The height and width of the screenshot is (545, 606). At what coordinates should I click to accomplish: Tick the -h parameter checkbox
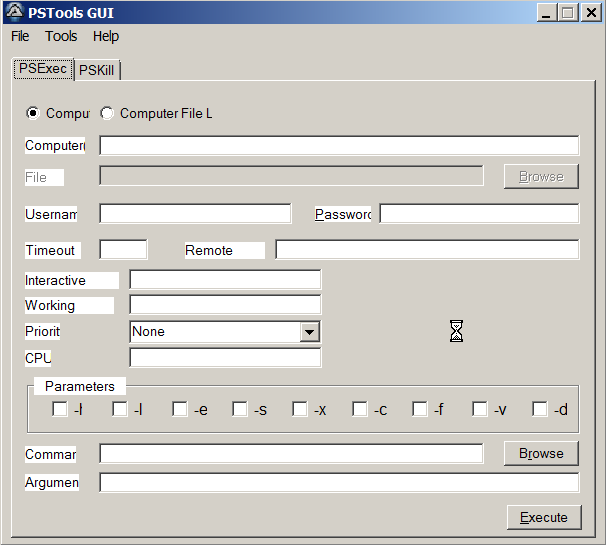(x=60, y=409)
